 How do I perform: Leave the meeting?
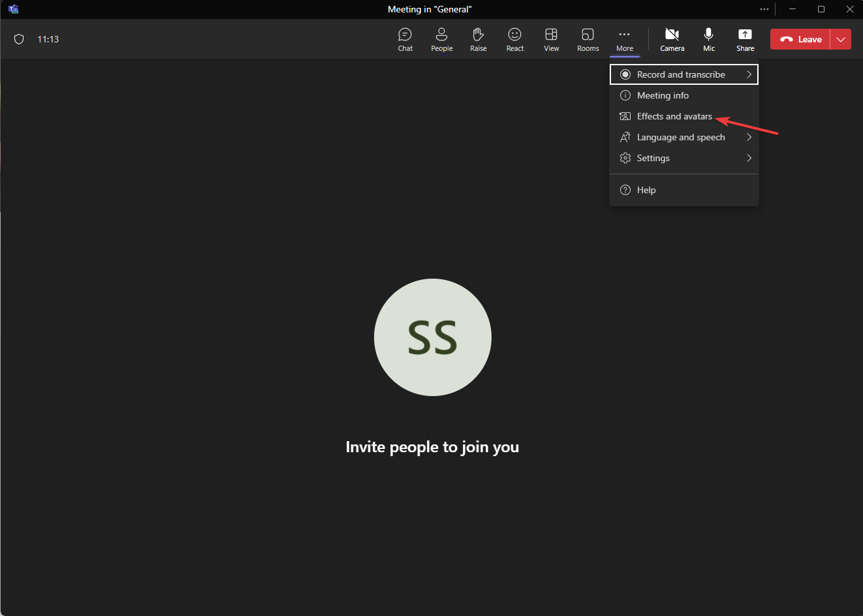pos(801,39)
